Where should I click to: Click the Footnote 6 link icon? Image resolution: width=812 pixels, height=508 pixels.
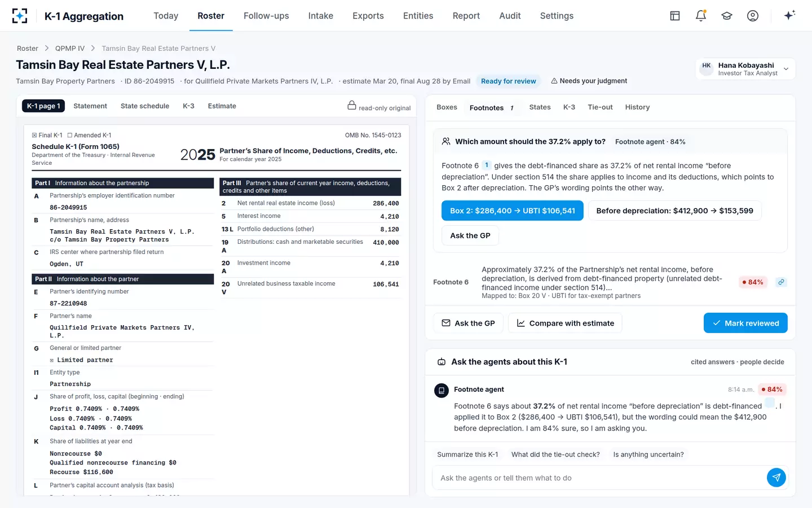pyautogui.click(x=781, y=282)
